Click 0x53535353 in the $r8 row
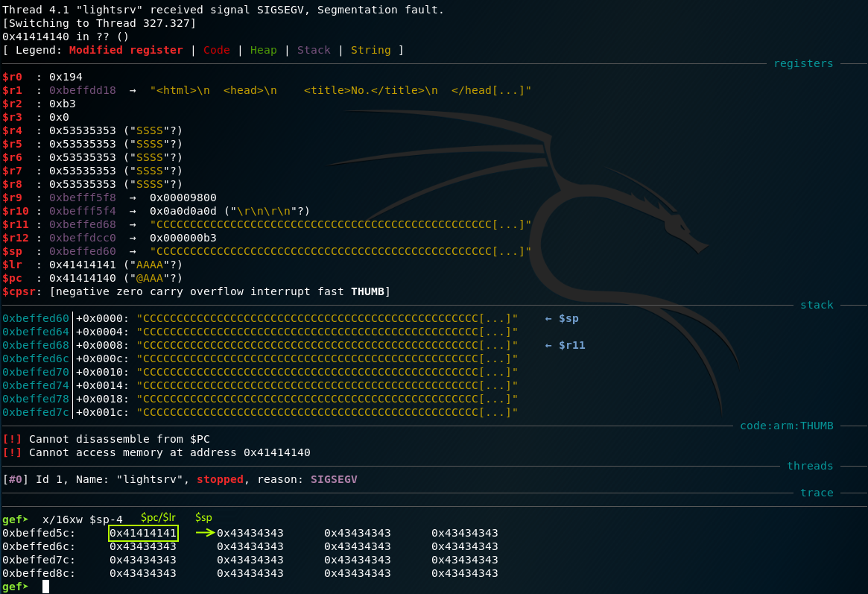 point(83,184)
